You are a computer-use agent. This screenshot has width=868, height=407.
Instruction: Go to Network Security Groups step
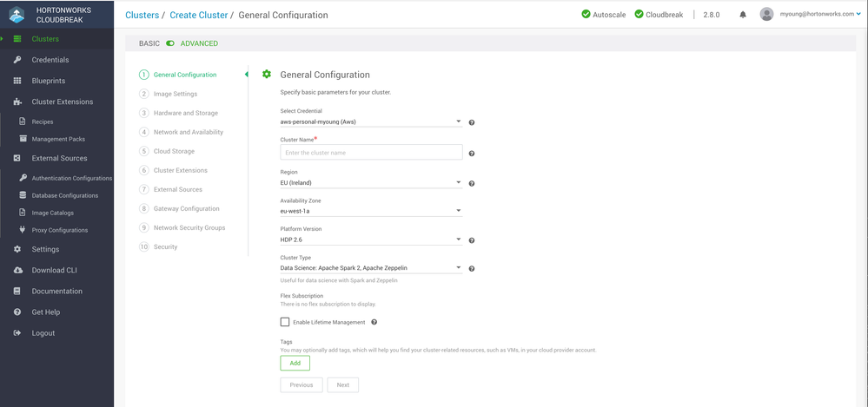click(x=189, y=227)
